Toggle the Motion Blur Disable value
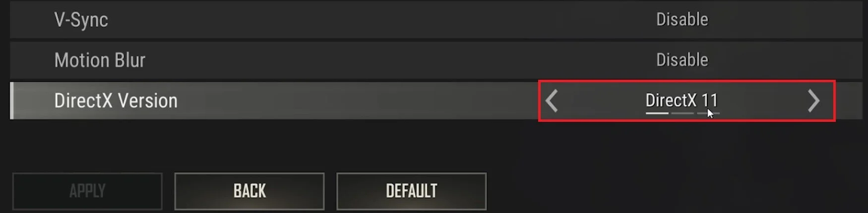 [682, 60]
